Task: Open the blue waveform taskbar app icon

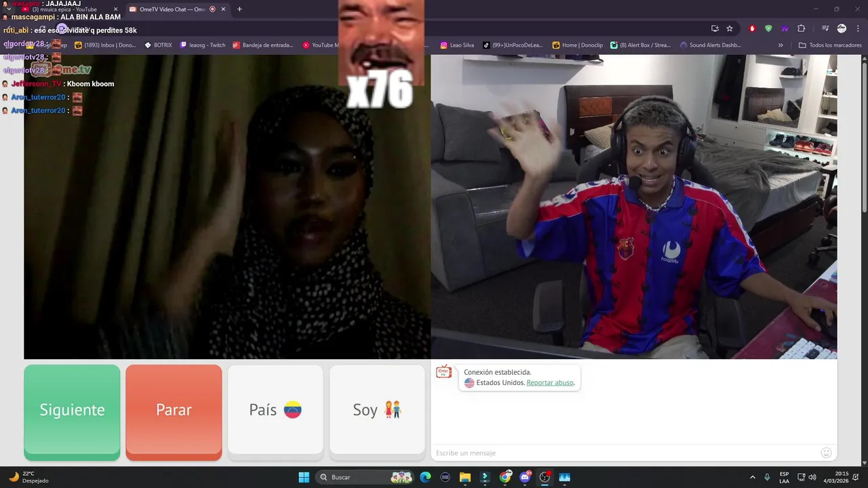Action: pyautogui.click(x=565, y=477)
